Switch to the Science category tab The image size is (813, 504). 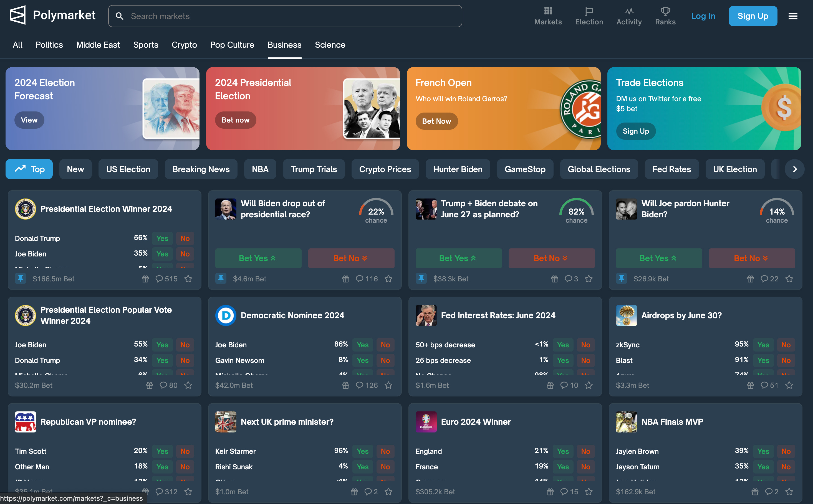[x=330, y=45]
